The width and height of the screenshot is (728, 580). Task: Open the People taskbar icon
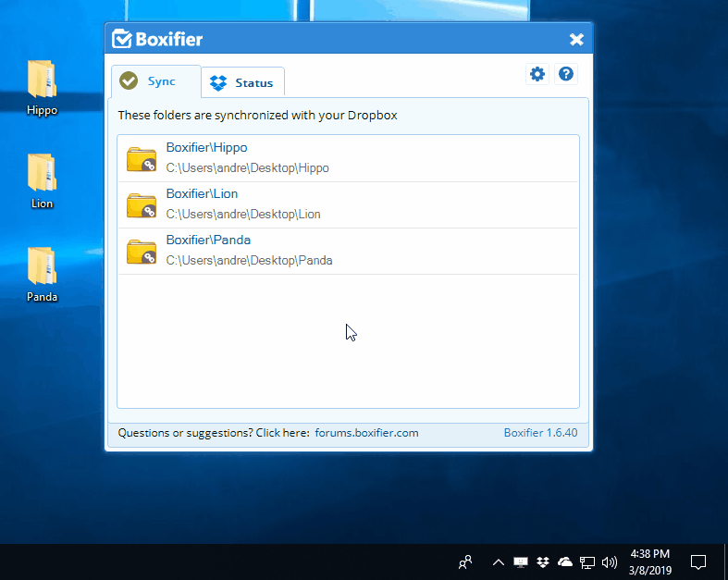465,562
